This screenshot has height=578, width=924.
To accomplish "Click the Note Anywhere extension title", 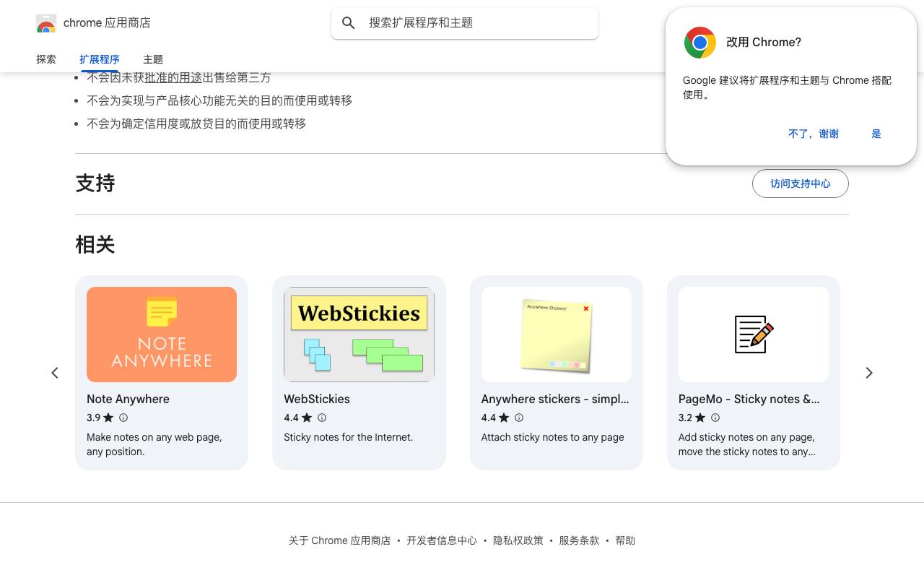I will coord(128,399).
